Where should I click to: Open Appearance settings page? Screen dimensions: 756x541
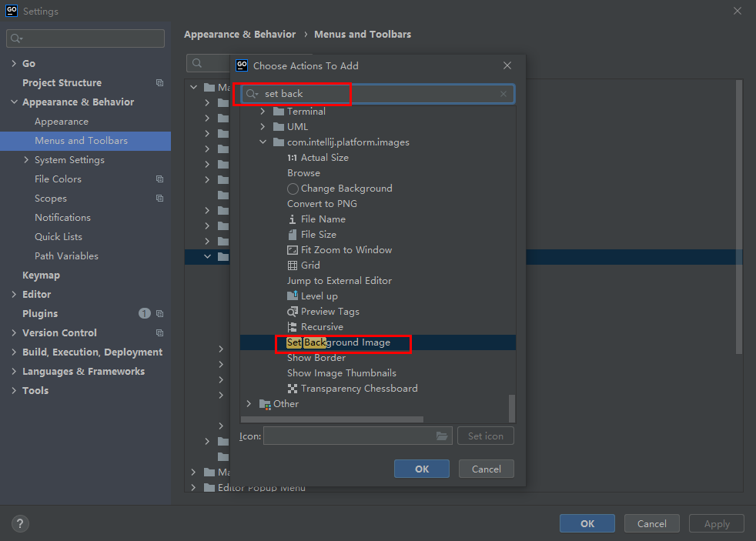click(x=62, y=122)
